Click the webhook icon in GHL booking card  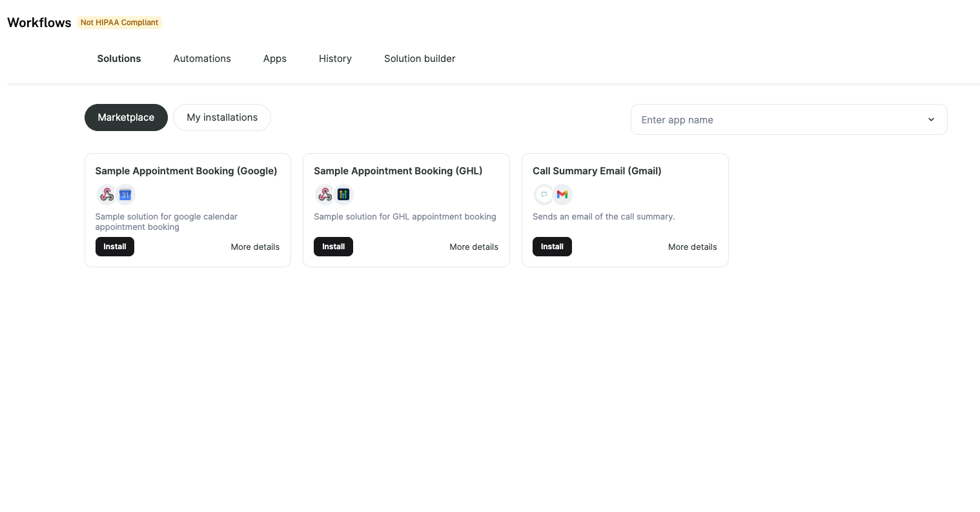point(325,194)
